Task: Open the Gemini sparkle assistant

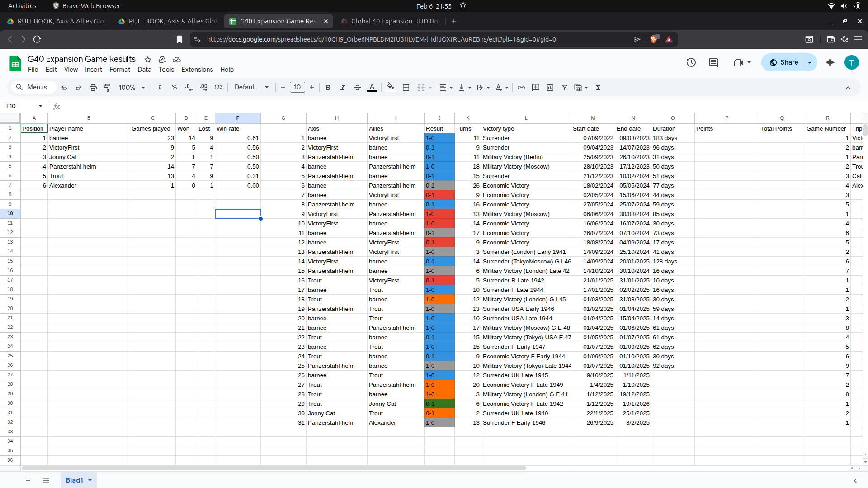Action: click(x=830, y=62)
